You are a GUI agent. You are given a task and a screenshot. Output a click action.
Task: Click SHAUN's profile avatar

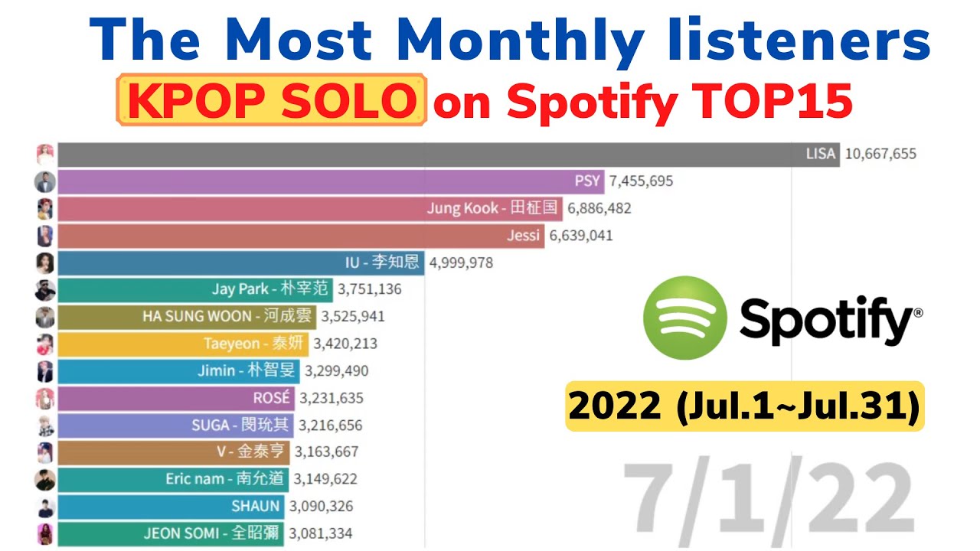pyautogui.click(x=45, y=507)
